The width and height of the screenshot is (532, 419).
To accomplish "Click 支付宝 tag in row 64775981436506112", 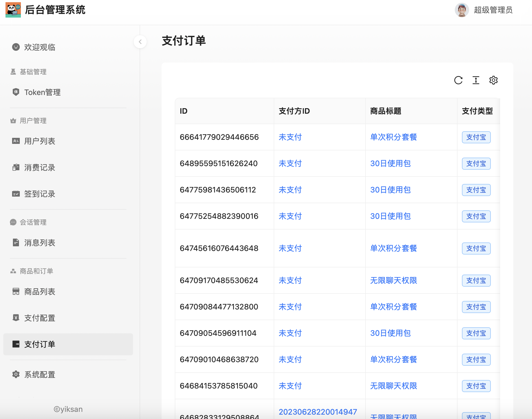I will [476, 190].
